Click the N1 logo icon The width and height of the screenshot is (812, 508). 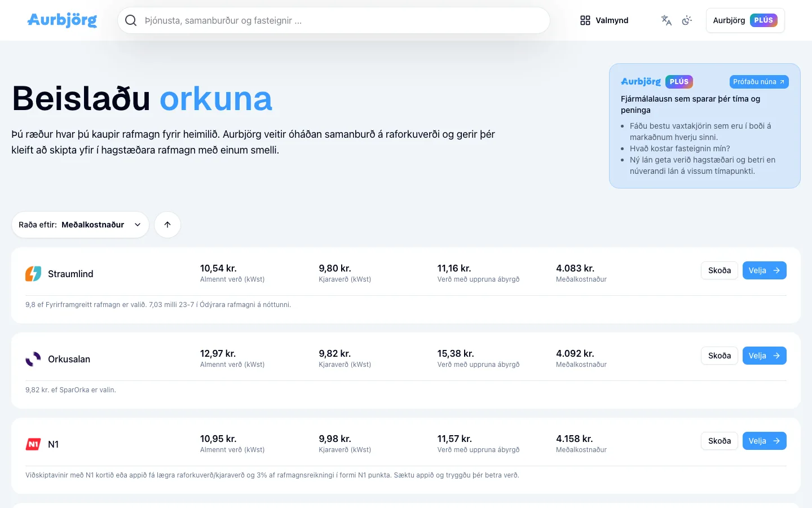tap(33, 444)
